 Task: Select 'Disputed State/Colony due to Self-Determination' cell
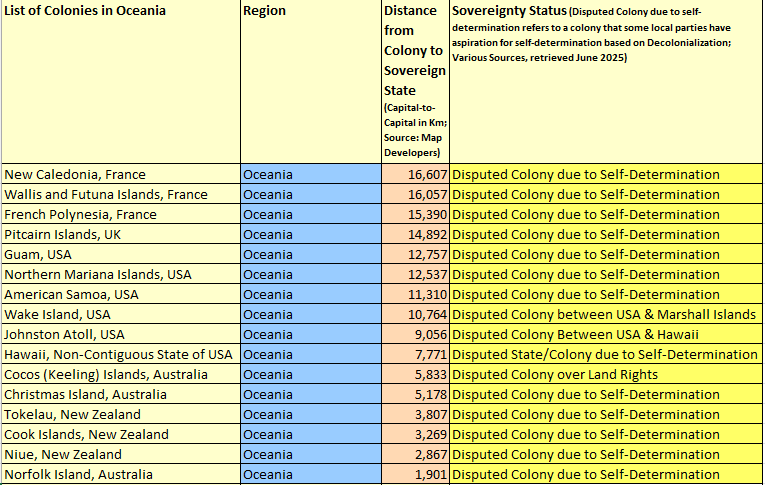pyautogui.click(x=606, y=354)
